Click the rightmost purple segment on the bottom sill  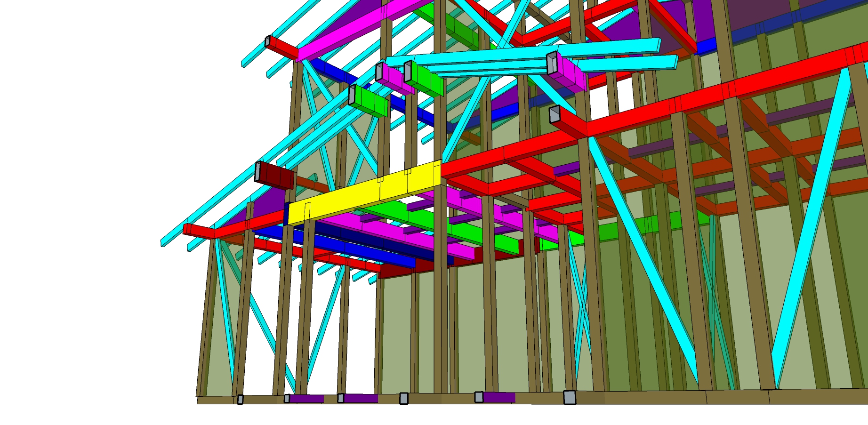click(498, 397)
